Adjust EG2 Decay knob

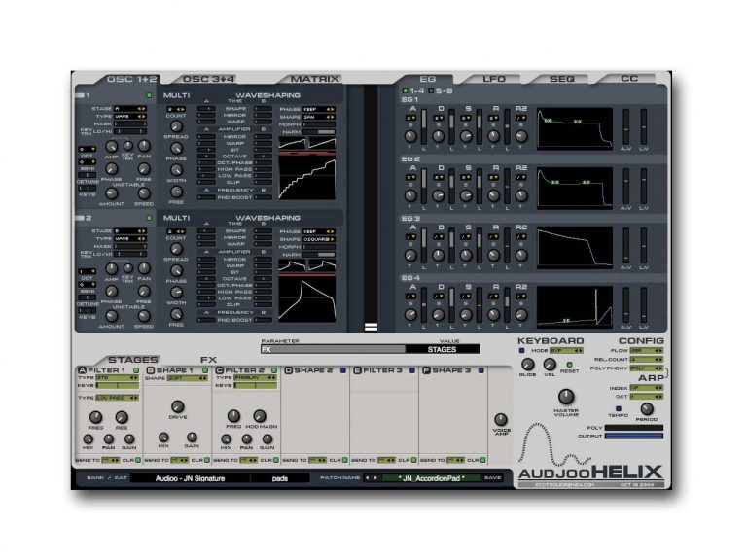point(438,195)
